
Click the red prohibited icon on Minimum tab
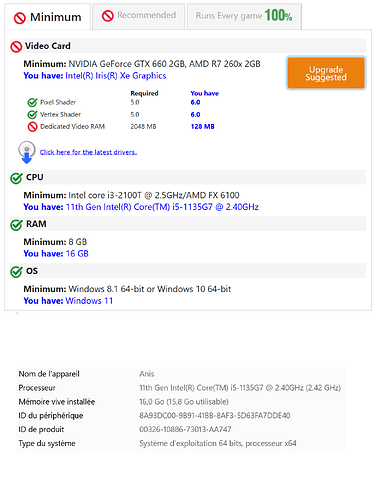pyautogui.click(x=19, y=18)
